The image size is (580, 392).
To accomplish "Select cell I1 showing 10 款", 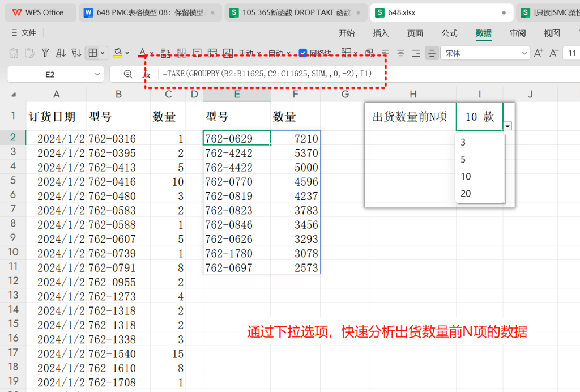I will [x=480, y=117].
